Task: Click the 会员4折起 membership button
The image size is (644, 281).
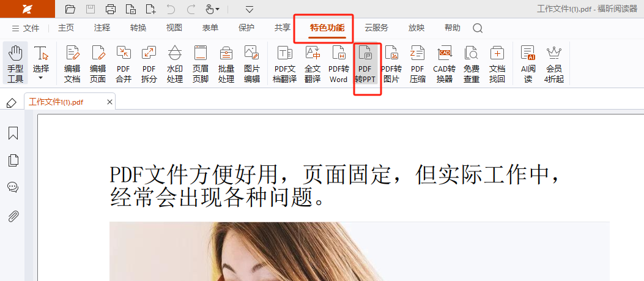Action: tap(553, 64)
